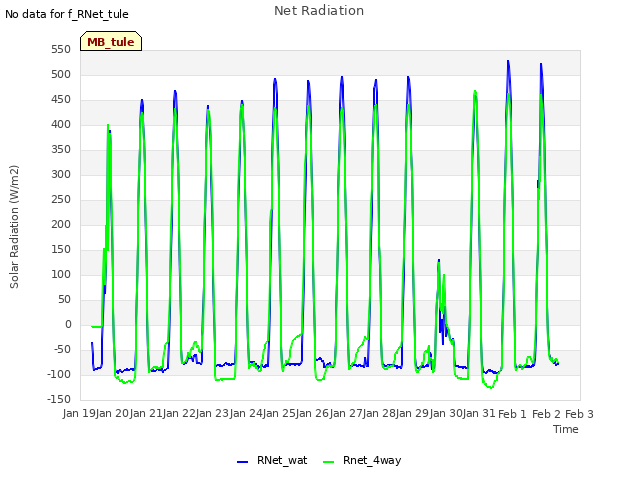Click the Rnet_4way legend entry
640x480 pixels.
(362, 461)
